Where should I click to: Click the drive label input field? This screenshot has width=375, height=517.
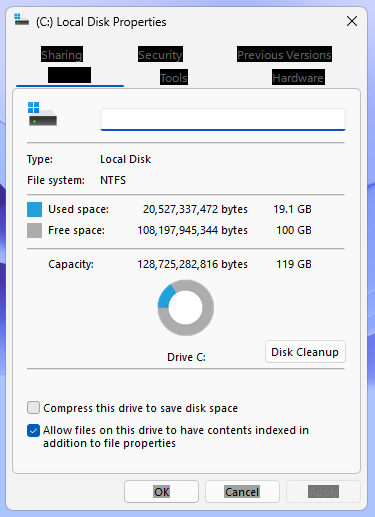(x=223, y=119)
